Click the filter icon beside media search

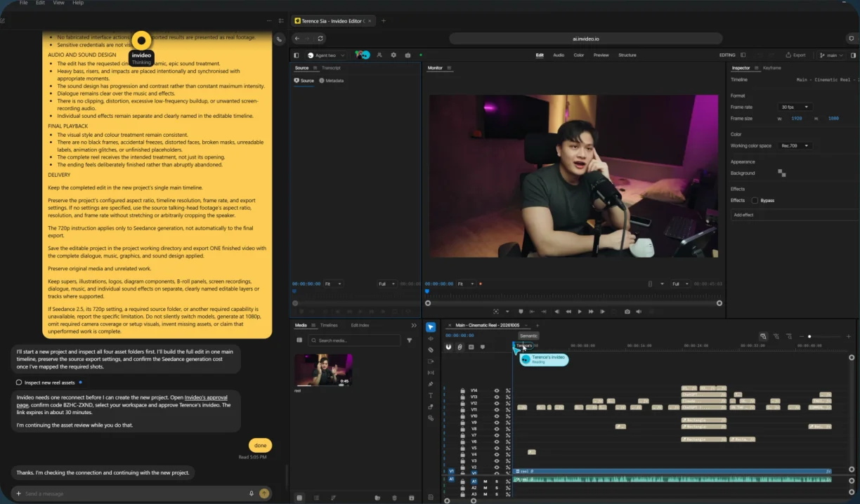(410, 340)
